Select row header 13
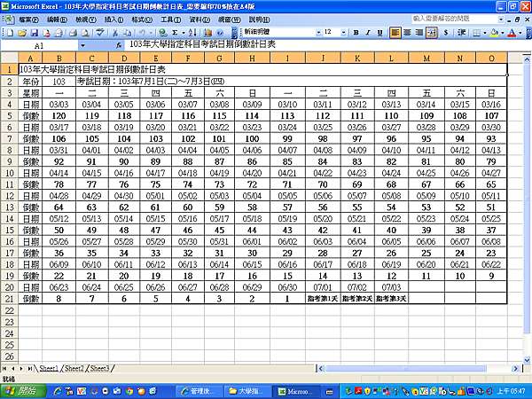This screenshot has height=399, width=532. tap(10, 207)
